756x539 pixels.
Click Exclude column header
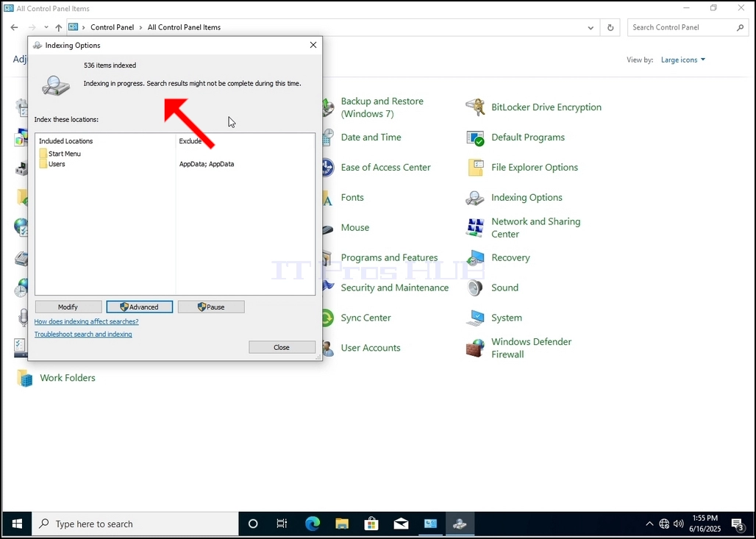pos(190,141)
